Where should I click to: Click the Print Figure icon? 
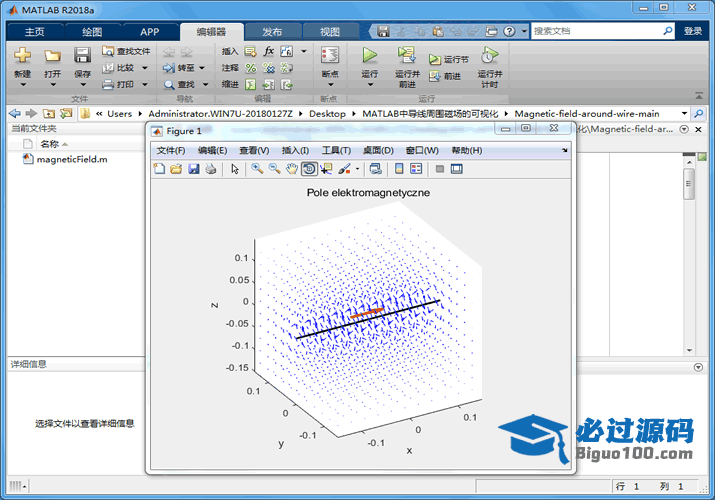[210, 169]
